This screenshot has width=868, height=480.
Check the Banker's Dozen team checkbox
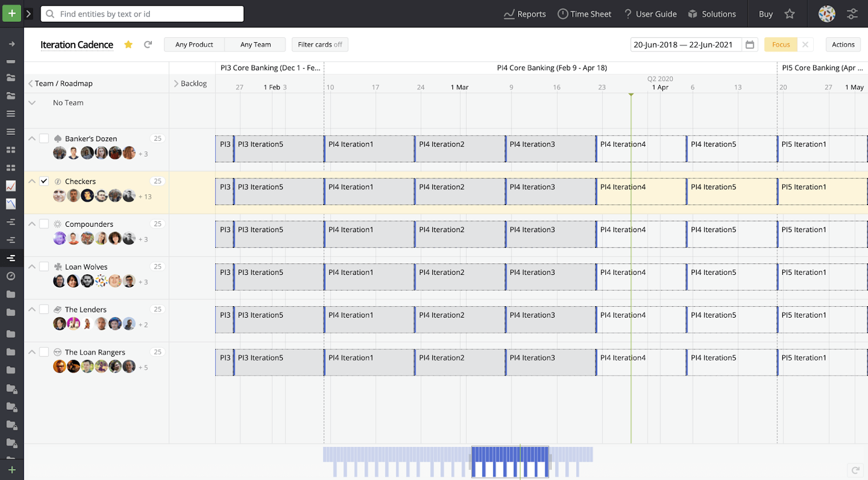click(44, 138)
